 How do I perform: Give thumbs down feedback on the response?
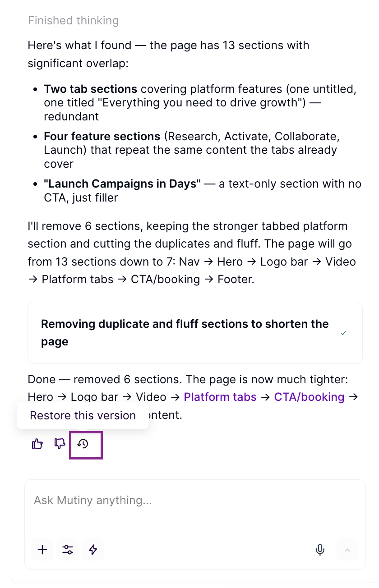point(60,445)
